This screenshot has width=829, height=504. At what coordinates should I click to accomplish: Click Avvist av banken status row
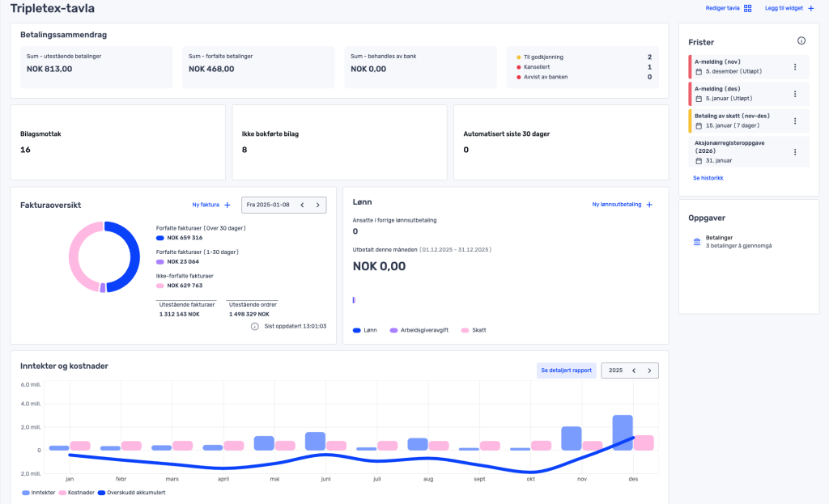[x=584, y=77]
